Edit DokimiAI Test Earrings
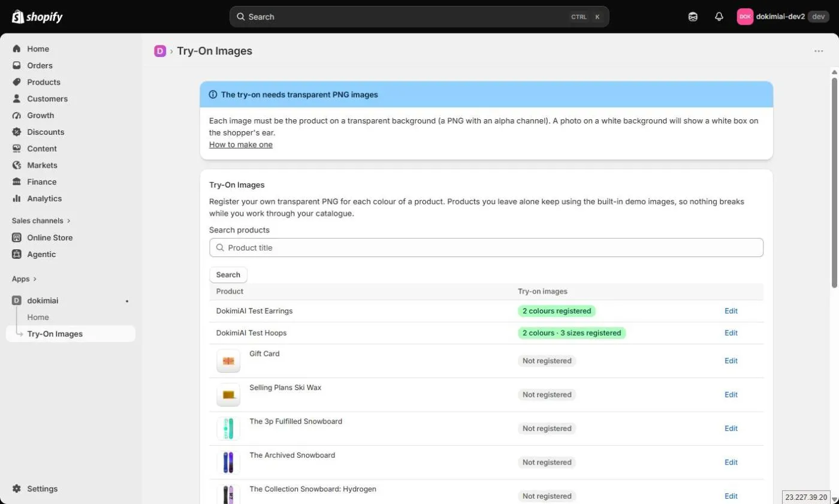The height and width of the screenshot is (504, 839). (731, 311)
